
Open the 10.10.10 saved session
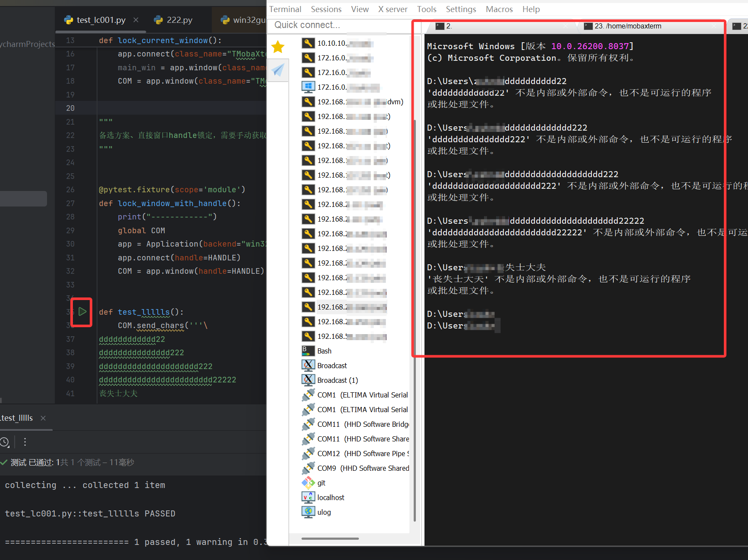coord(338,43)
